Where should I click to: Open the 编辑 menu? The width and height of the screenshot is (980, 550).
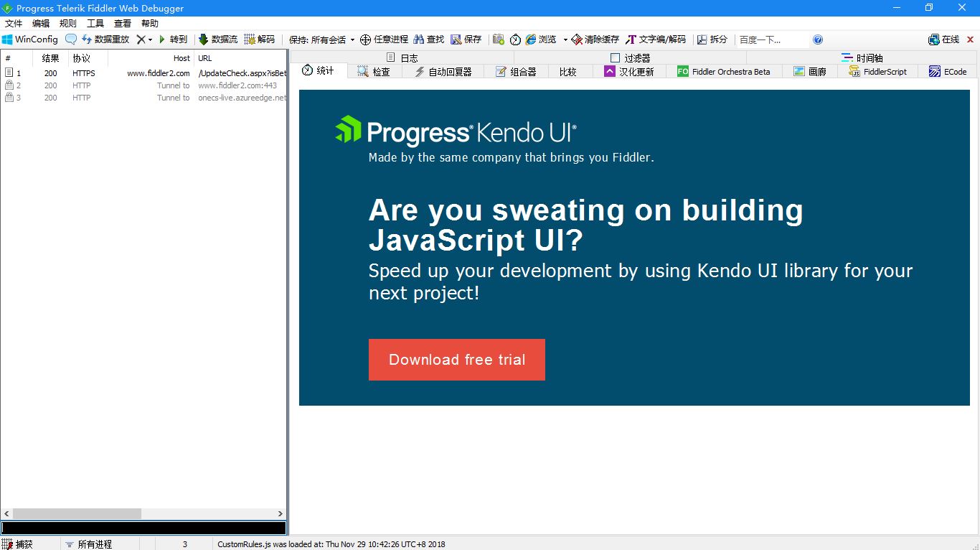tap(41, 24)
